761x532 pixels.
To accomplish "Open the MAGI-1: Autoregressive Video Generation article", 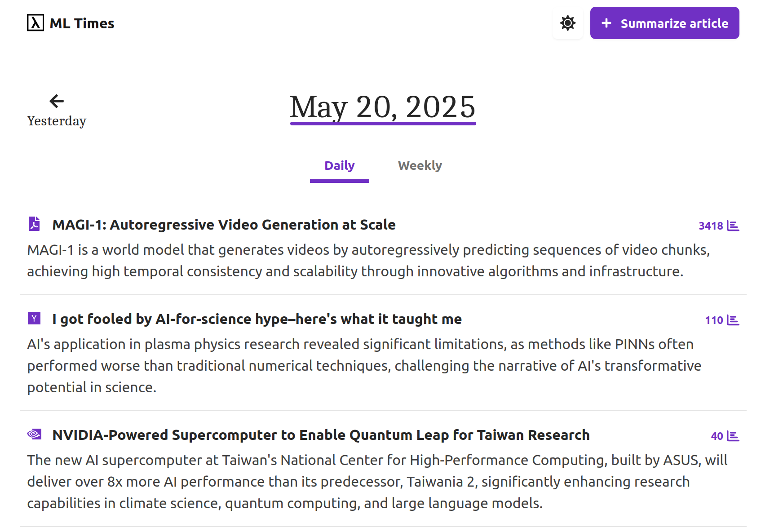I will coord(224,225).
